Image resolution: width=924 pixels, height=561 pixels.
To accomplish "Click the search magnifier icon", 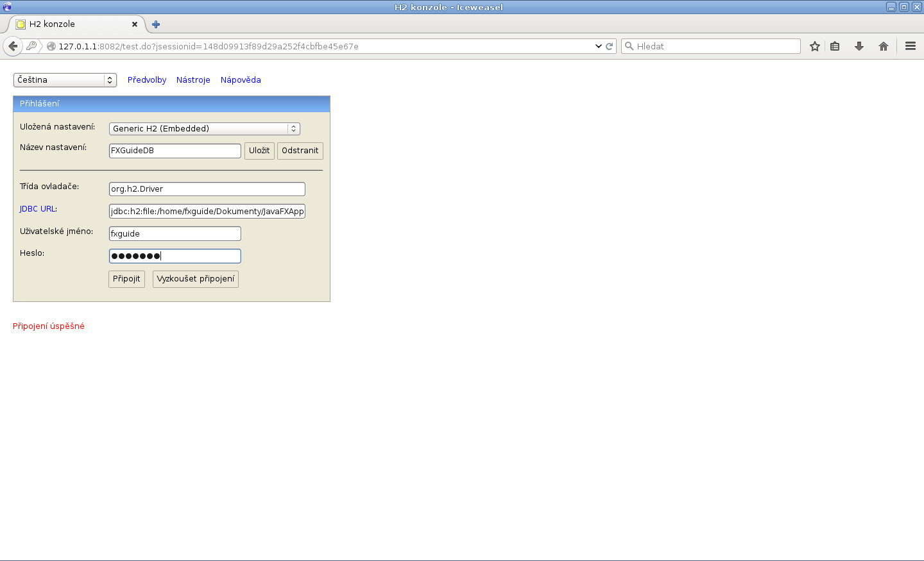I will tap(629, 46).
